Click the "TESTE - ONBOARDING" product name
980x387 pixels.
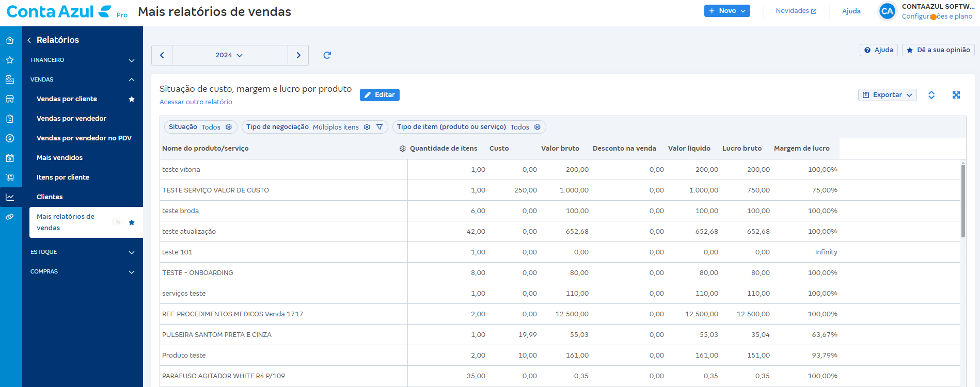(198, 273)
